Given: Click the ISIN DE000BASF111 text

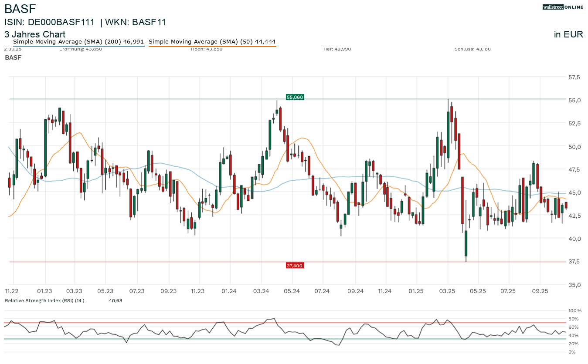Looking at the screenshot, I should click(x=49, y=22).
